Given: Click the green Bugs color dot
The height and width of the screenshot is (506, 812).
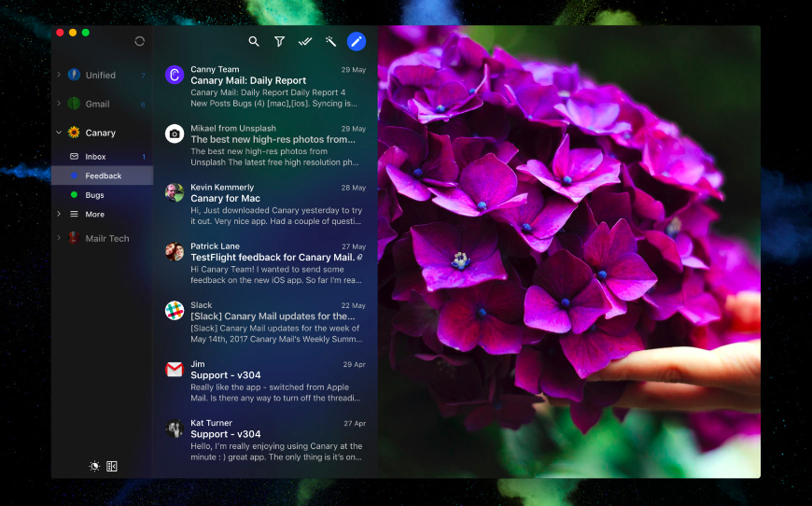Looking at the screenshot, I should 74,195.
